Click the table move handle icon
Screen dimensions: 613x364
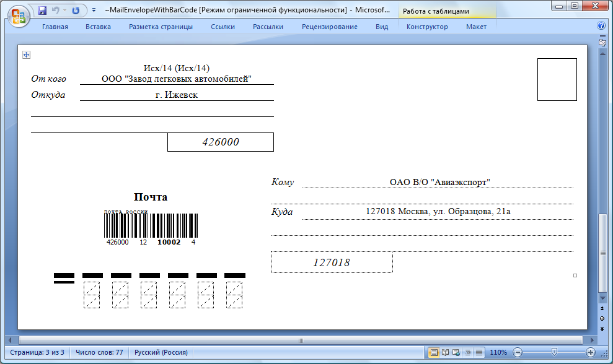click(26, 54)
